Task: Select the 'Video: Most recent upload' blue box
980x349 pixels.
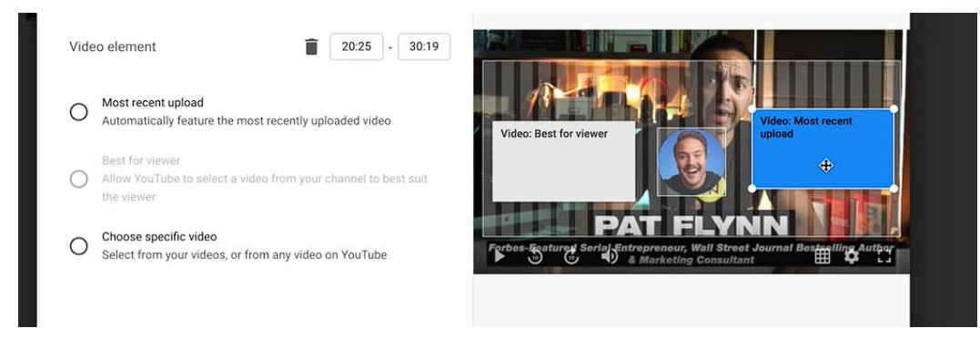Action: pos(823,149)
